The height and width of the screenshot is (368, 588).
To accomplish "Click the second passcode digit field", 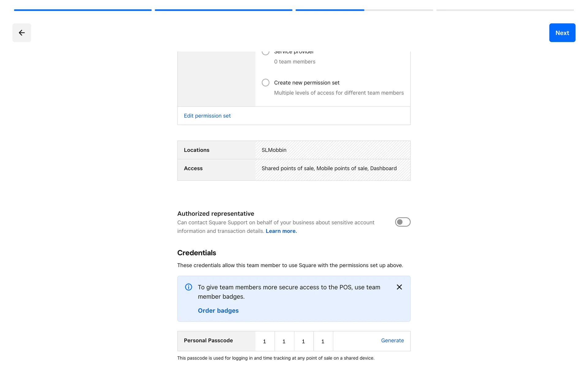I will tap(284, 341).
